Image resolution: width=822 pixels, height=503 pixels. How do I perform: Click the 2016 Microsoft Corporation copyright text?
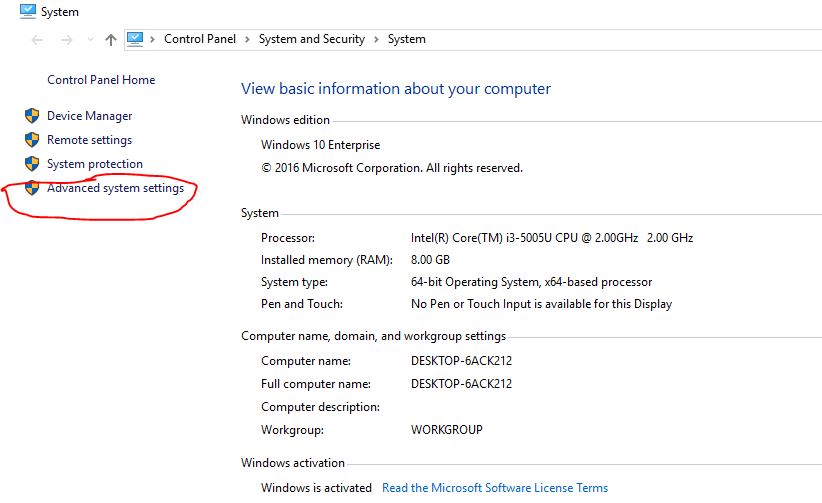coord(392,168)
